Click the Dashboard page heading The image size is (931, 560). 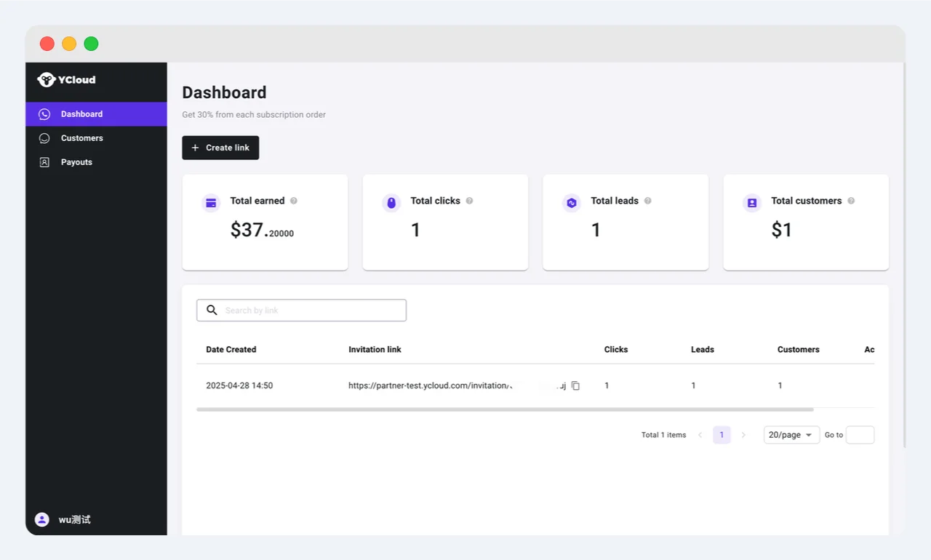(x=224, y=92)
